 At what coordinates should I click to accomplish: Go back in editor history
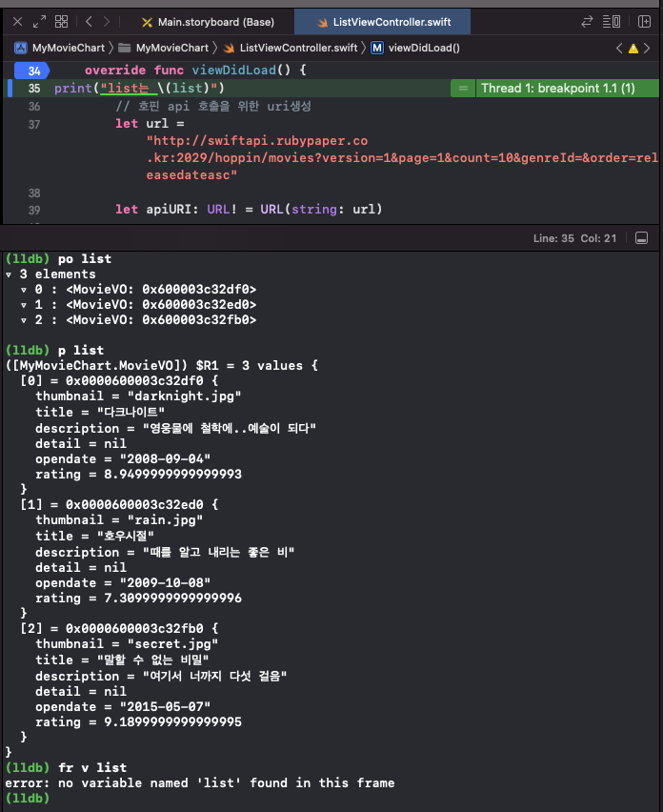(89, 22)
